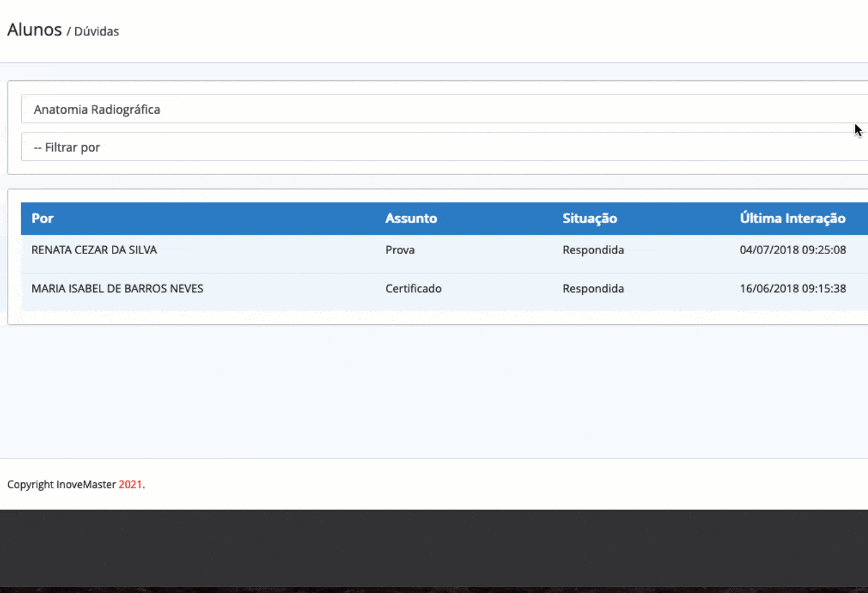Click the 04/07/2018 09:25:08 date cell

[x=792, y=250]
